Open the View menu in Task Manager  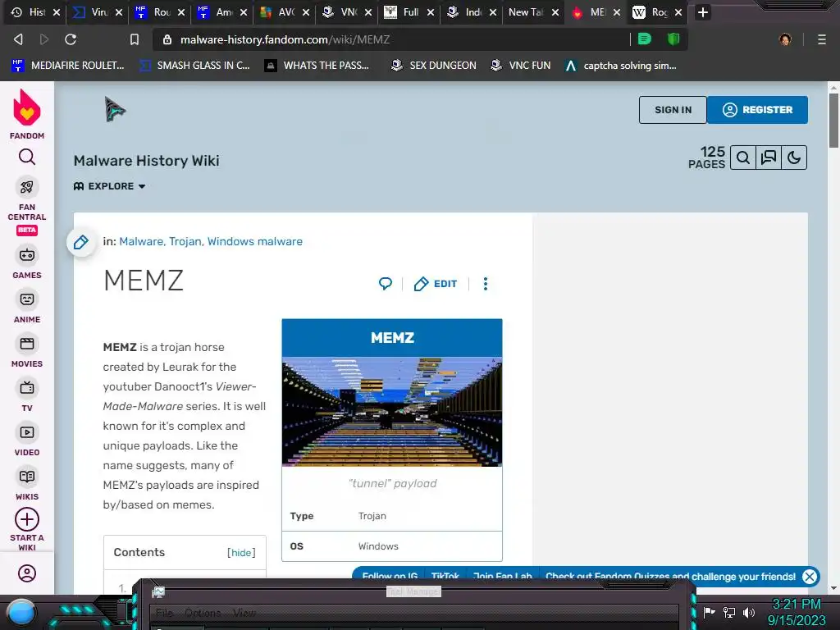(x=244, y=613)
